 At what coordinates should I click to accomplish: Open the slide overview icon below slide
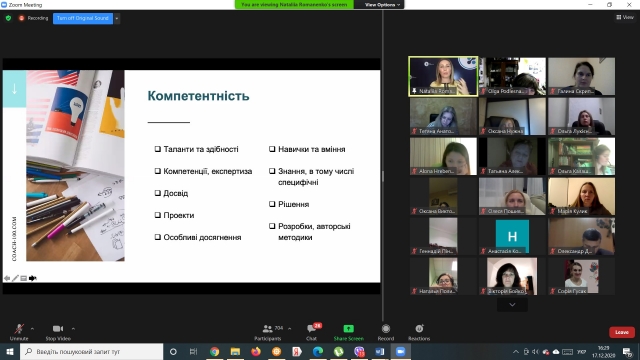(24, 278)
